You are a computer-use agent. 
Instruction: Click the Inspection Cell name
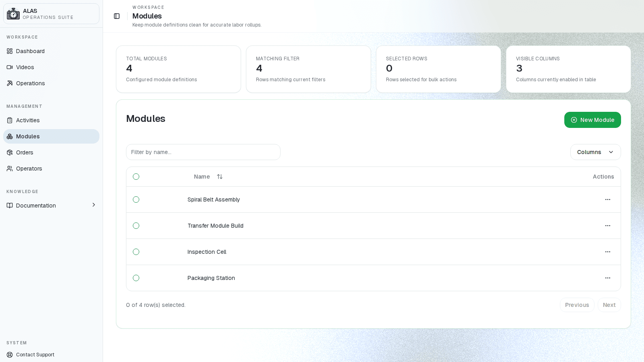[x=207, y=252]
